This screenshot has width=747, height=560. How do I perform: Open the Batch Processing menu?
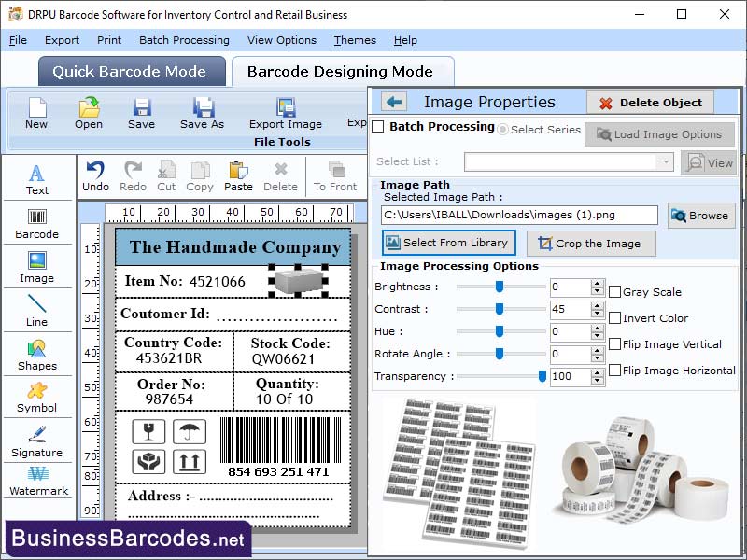coord(184,40)
